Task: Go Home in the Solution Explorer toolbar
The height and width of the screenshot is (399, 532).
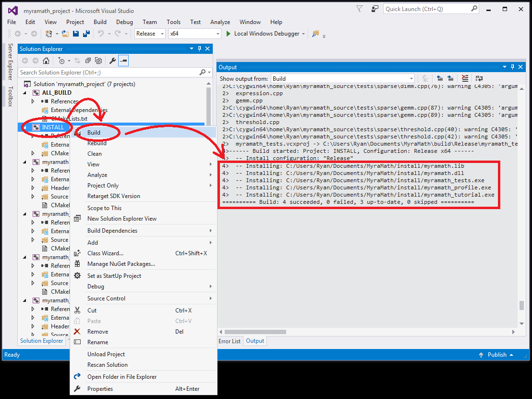Action: 46,61
